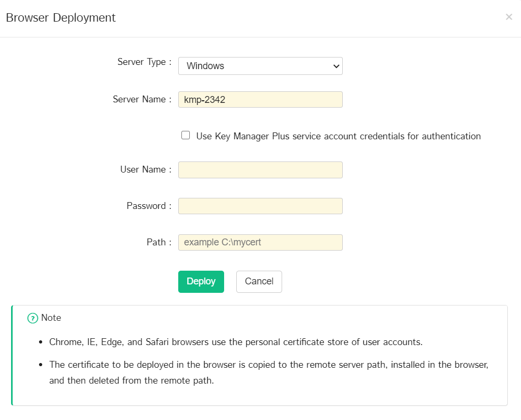The width and height of the screenshot is (521, 420).
Task: Click the Path label
Action: point(159,242)
